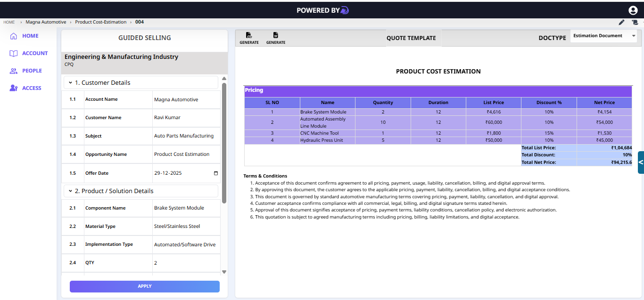Image resolution: width=644 pixels, height=300 pixels.
Task: Select the QUOTE TEMPLATE tab
Action: pyautogui.click(x=411, y=38)
